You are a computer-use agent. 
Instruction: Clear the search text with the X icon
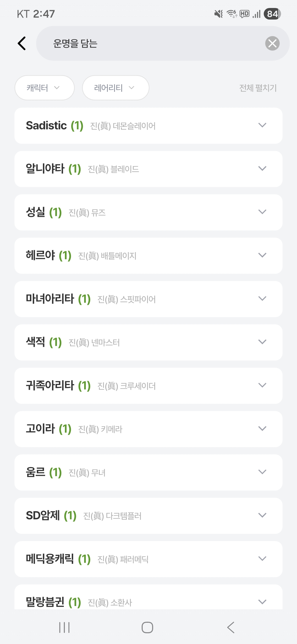pyautogui.click(x=272, y=43)
